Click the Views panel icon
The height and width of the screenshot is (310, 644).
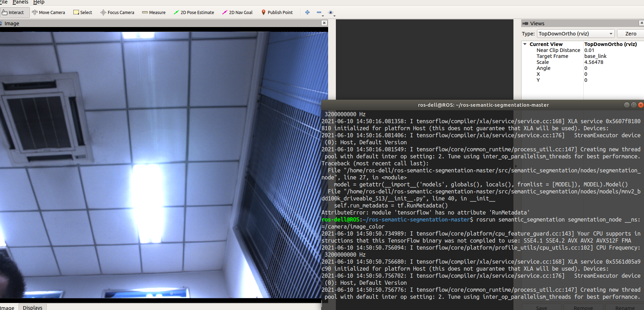pos(525,24)
